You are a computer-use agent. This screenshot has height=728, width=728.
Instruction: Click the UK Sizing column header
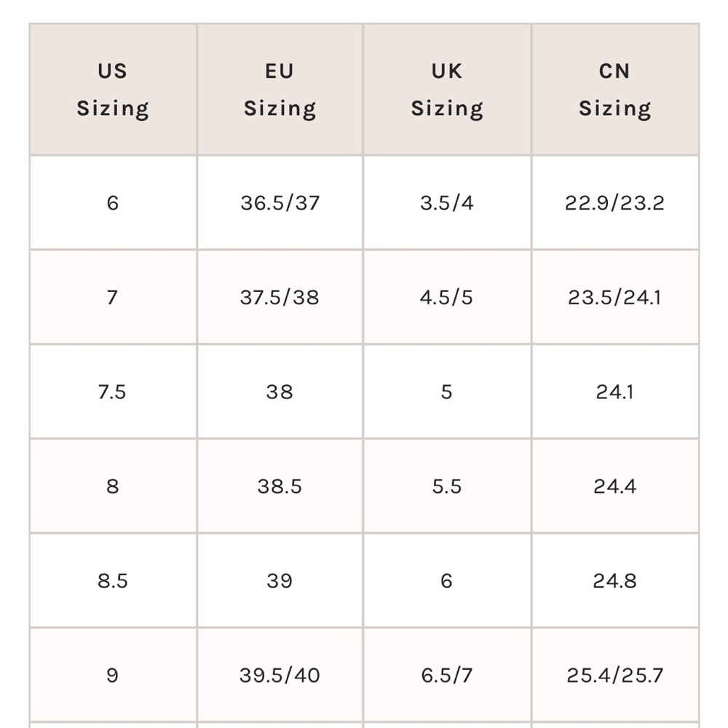tap(447, 89)
